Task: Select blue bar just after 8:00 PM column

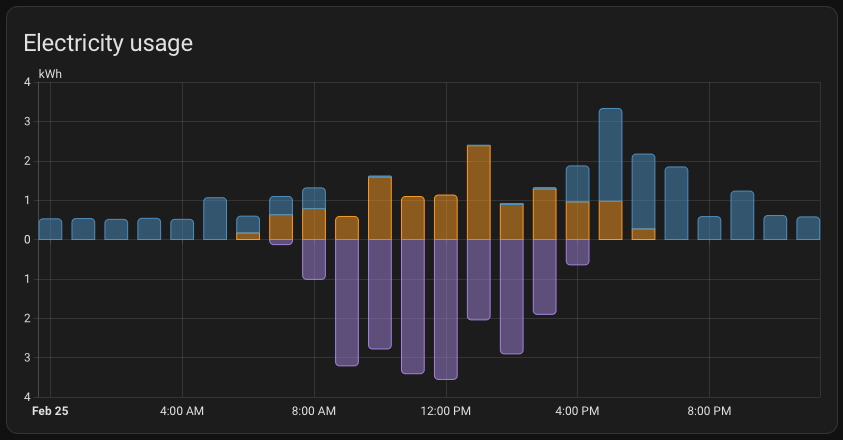Action: [x=742, y=215]
